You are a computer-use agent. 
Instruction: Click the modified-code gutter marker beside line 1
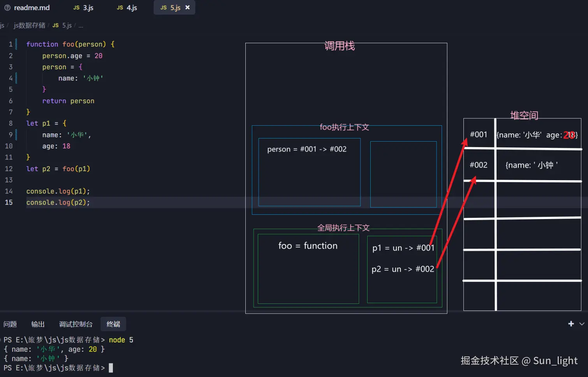pos(16,44)
